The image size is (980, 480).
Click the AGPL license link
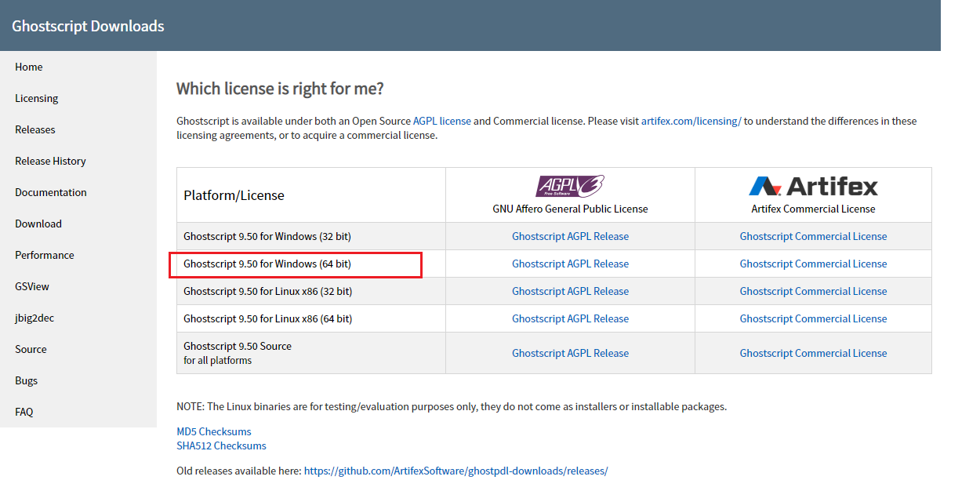pos(442,121)
